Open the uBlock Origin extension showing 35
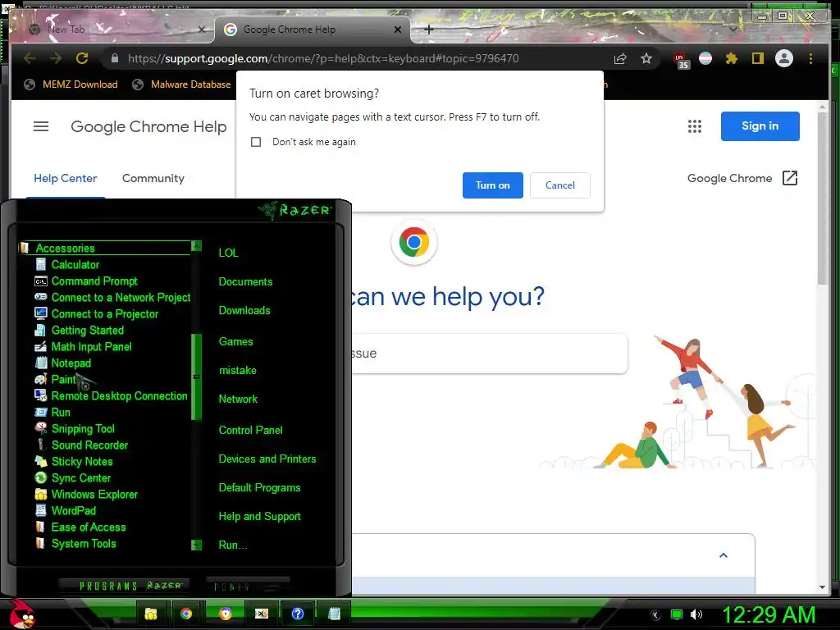 681,60
